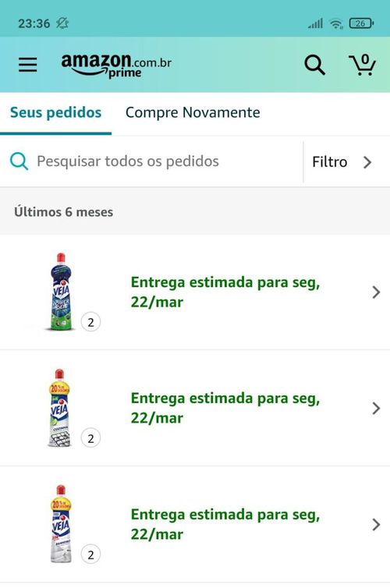Tap the Veja Power Fusion bottle thumbnail
The width and height of the screenshot is (390, 588).
61,292
